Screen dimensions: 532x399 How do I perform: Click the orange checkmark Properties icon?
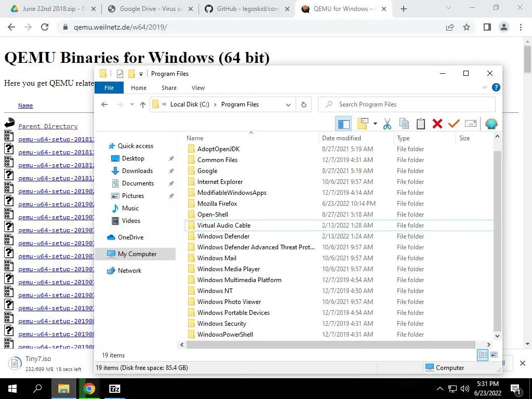tap(454, 124)
